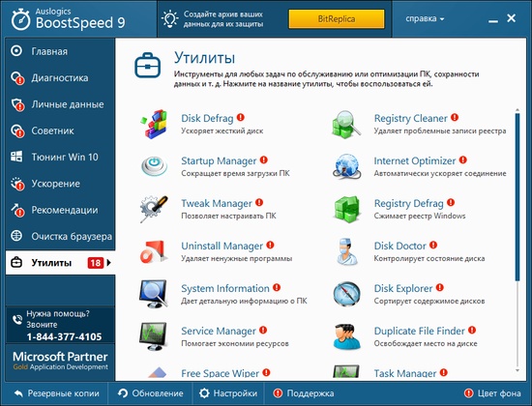Click the red alert badge beside Internet Optimizer
The width and height of the screenshot is (532, 406).
(x=462, y=159)
